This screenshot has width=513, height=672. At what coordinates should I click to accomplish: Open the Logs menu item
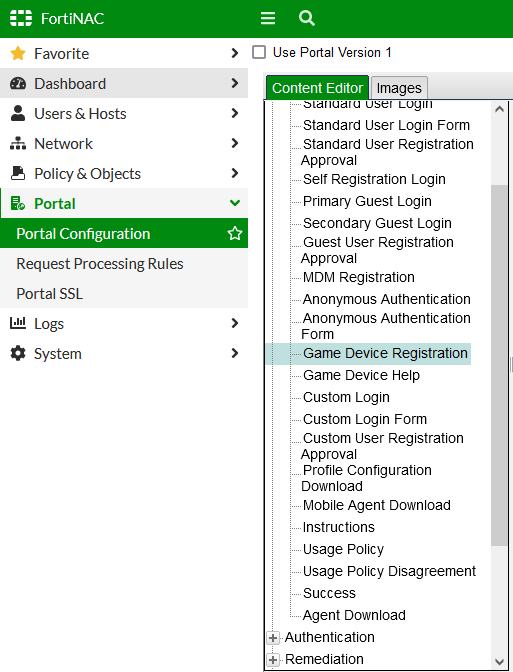[124, 323]
